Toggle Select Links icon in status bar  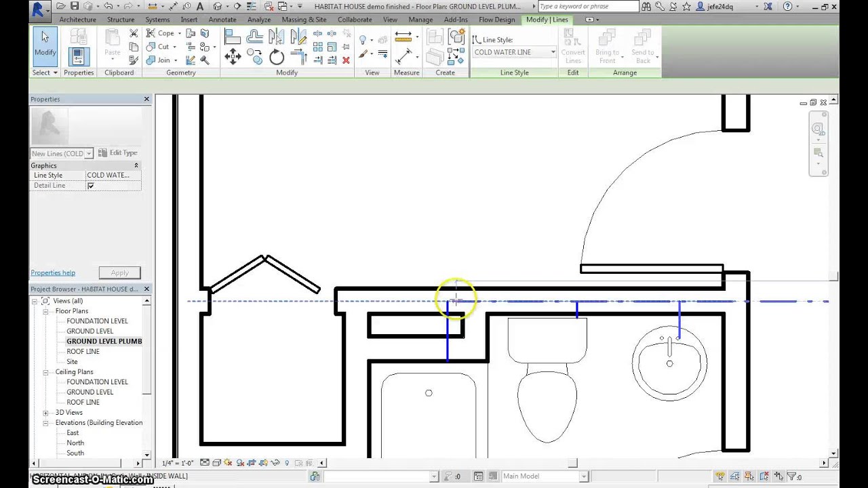(x=720, y=476)
